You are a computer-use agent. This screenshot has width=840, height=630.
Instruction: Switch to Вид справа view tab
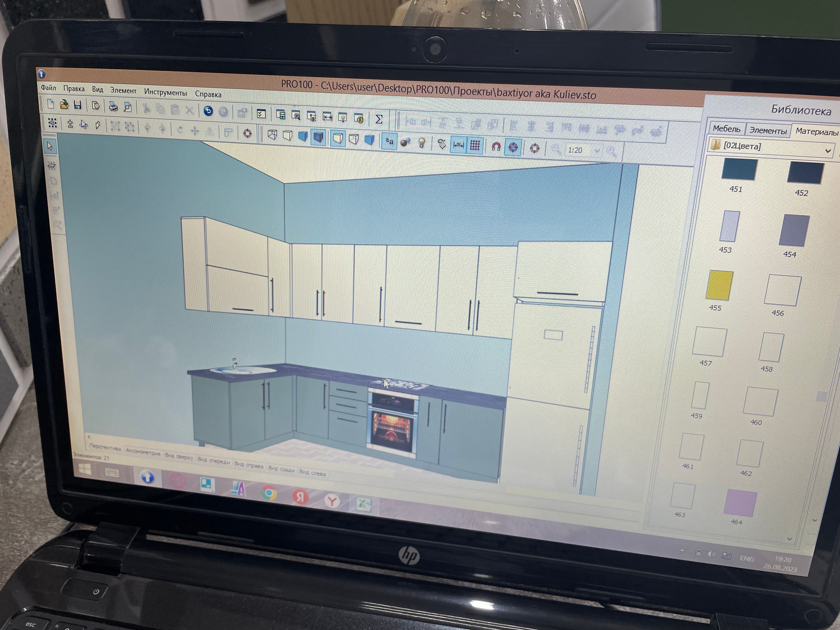tap(249, 465)
